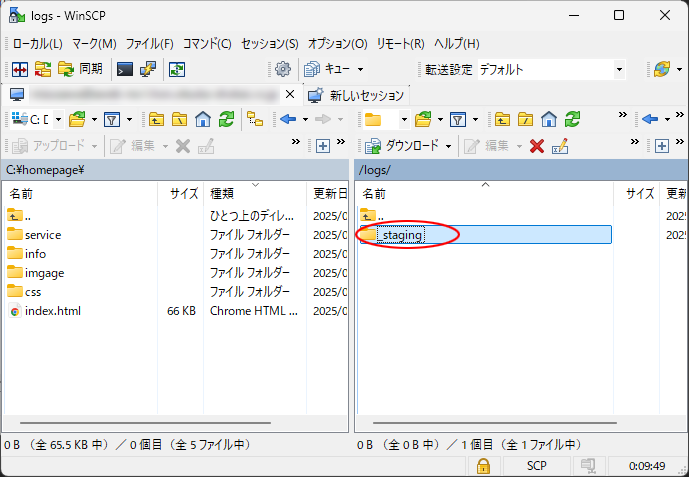Screen dimensions: 689x477
Task: Refresh the remote directory listing
Action: pyautogui.click(x=572, y=119)
